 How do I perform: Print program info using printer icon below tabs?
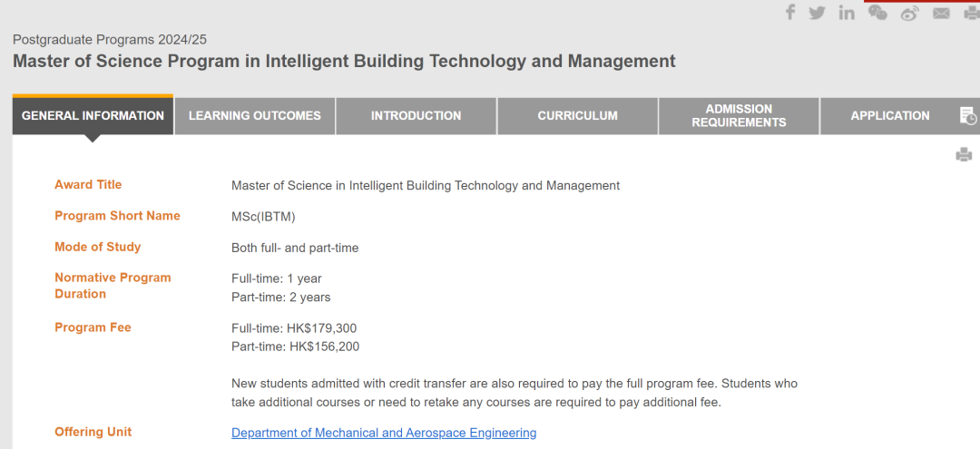[x=964, y=155]
